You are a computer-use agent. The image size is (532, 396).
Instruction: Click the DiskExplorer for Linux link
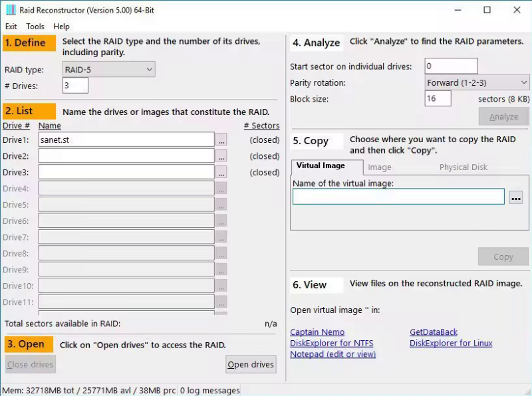[451, 344]
